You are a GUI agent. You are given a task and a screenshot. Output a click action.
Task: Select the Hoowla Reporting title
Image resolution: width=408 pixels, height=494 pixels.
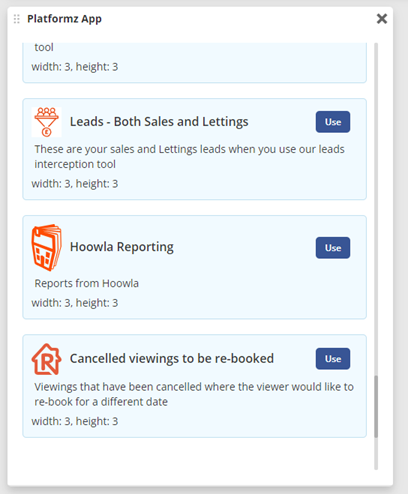[x=122, y=247]
